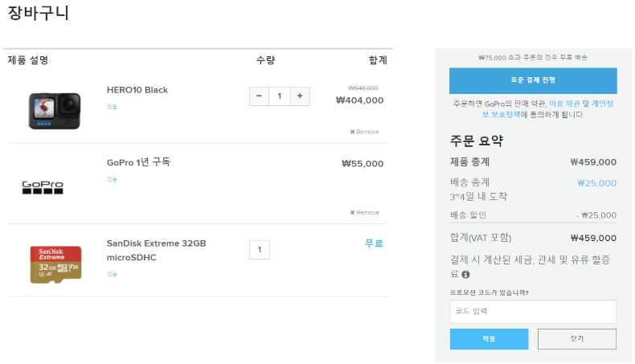Screen dimensions: 635x364
Task: Click the 주문 요약 heading
Action: click(476, 141)
